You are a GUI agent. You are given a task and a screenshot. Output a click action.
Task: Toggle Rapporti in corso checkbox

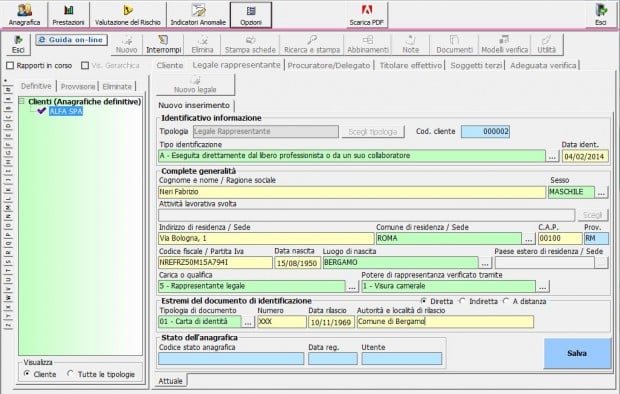click(x=10, y=65)
